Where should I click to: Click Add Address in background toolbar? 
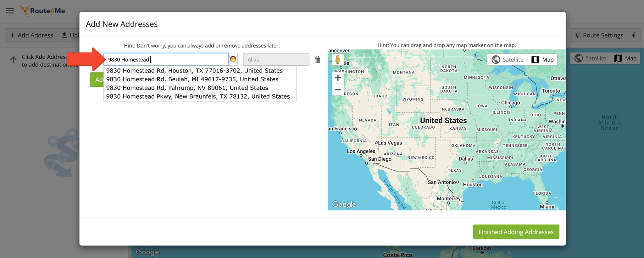[x=31, y=35]
